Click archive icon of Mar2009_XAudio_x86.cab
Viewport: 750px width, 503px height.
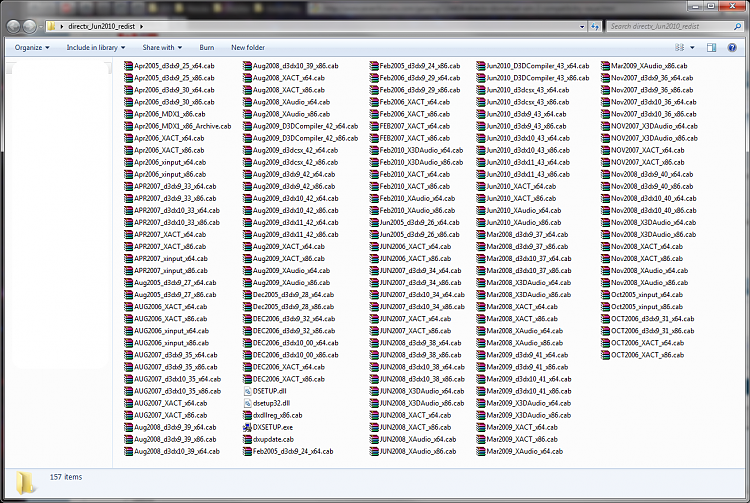coord(605,66)
